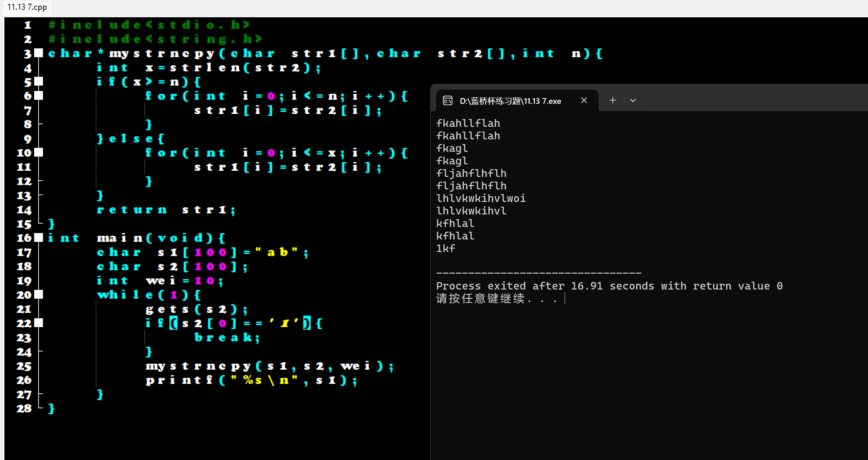Image resolution: width=868 pixels, height=460 pixels.
Task: Click the console icon on the terminal tab
Action: (447, 101)
